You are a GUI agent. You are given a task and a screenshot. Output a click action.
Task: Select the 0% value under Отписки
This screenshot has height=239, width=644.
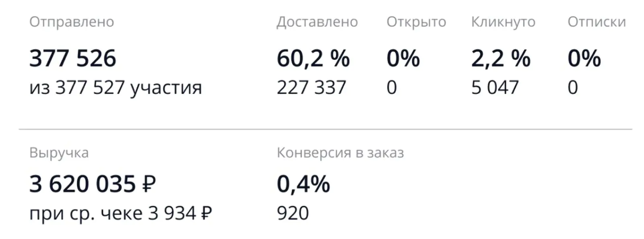[584, 58]
